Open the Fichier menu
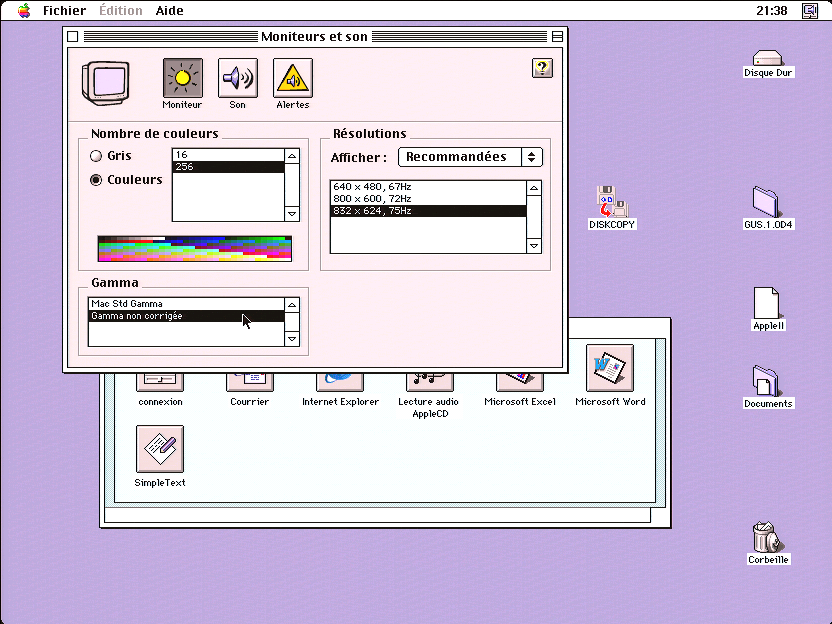Image resolution: width=832 pixels, height=624 pixels. tap(64, 11)
